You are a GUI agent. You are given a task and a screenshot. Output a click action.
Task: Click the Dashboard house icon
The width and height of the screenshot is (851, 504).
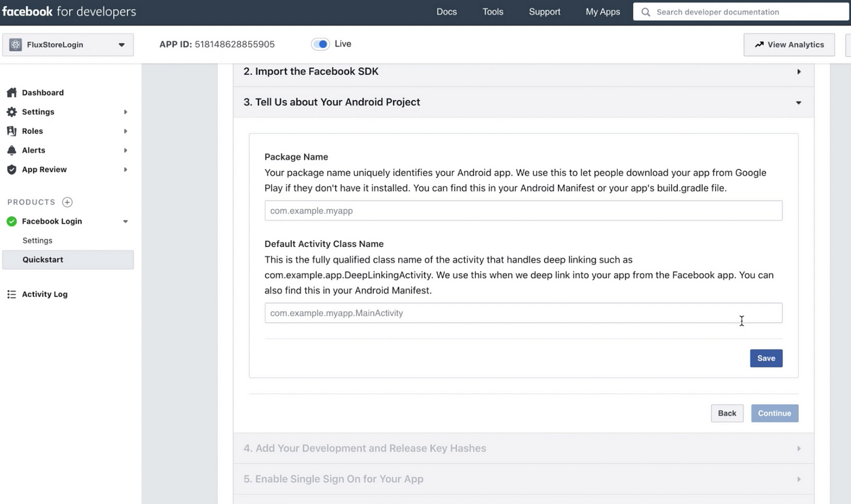(x=12, y=92)
